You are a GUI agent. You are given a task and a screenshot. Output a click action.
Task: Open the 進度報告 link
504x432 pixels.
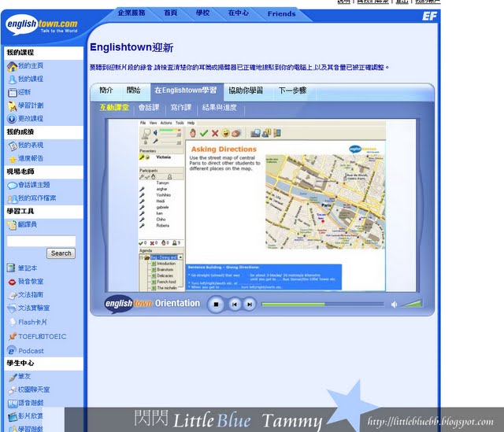click(31, 158)
